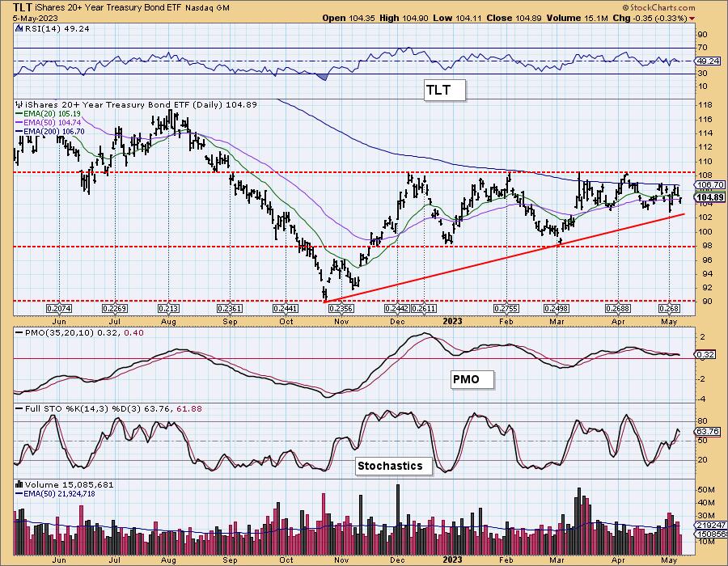Viewport: 728px width, 566px height.
Task: Click the 0.2755 value box near Feb
Action: click(506, 309)
